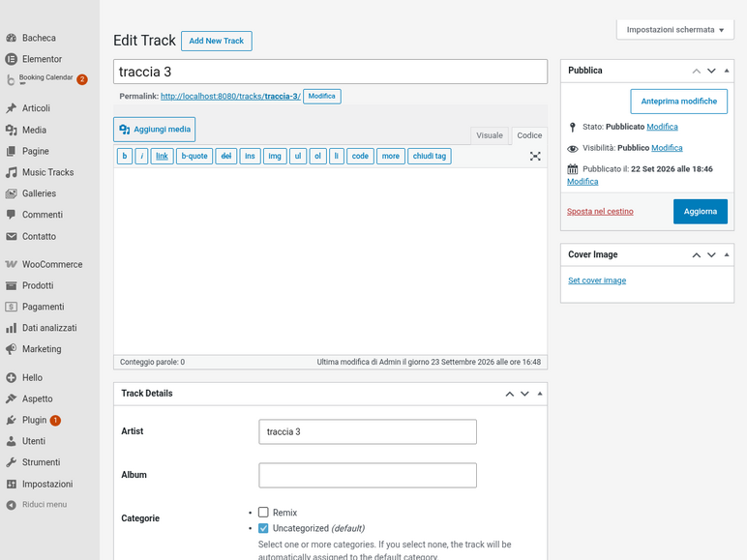This screenshot has height=560, width=747.
Task: Open the Marketing megaphone icon
Action: coord(12,349)
